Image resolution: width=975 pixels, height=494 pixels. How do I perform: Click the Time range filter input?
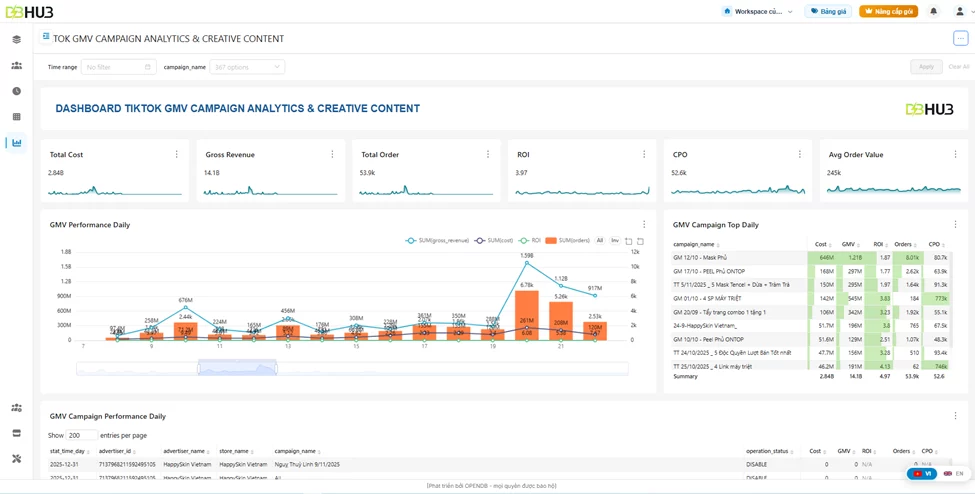(119, 67)
